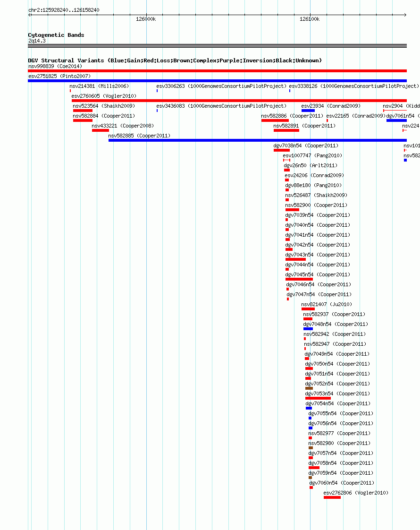This screenshot has height=530, width=420.
Task: Select nsv582977 (Cooper2011) label
Action: pos(339,433)
